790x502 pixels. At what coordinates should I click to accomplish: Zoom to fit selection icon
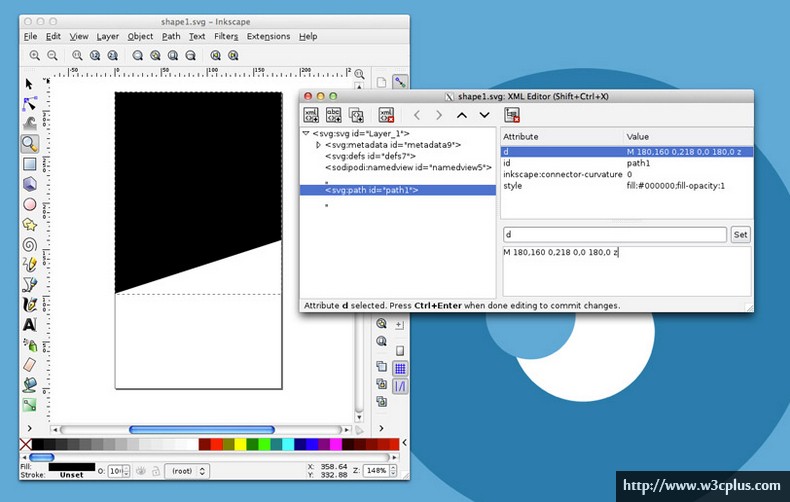138,55
